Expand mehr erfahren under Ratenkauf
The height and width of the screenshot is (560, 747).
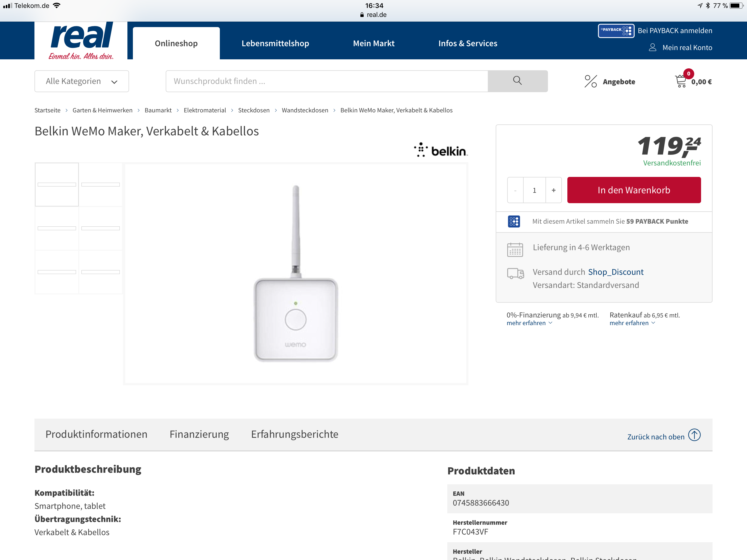tap(632, 323)
